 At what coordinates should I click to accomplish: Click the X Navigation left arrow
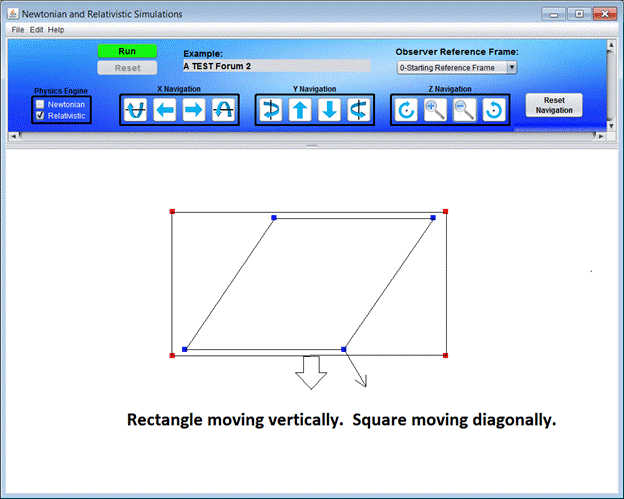tap(164, 110)
